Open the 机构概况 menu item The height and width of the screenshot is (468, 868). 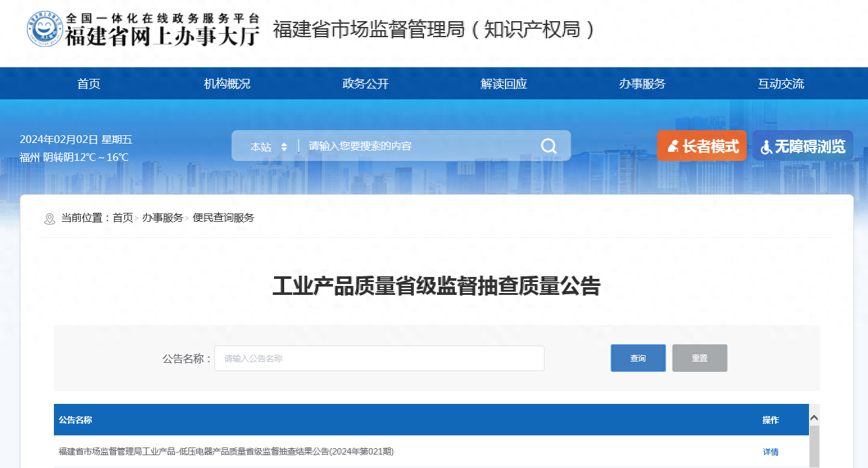pos(227,84)
